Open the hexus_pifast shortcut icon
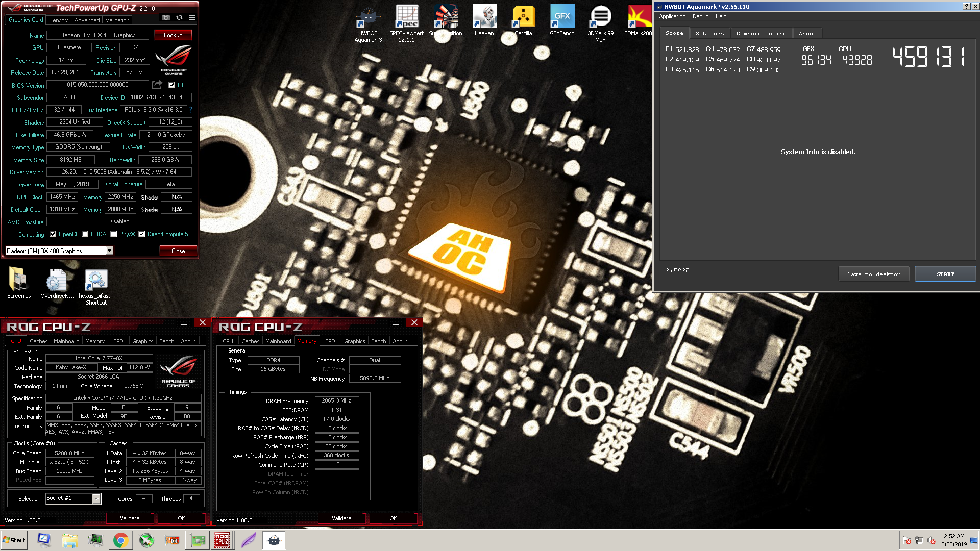The height and width of the screenshot is (551, 980). [96, 287]
